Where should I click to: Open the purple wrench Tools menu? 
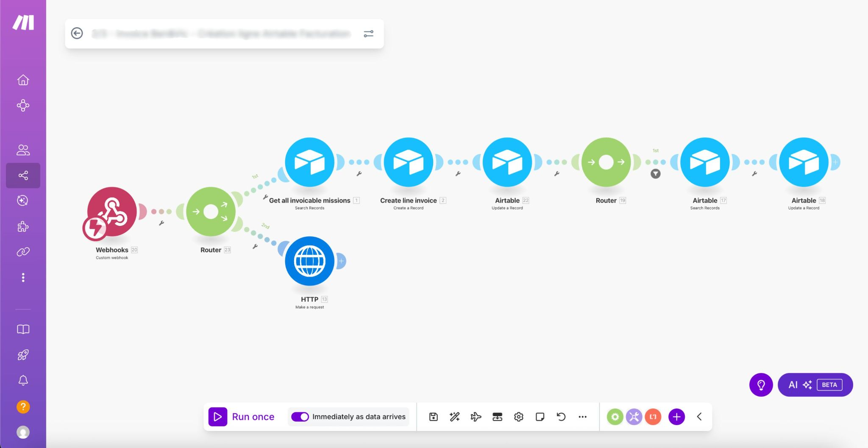pyautogui.click(x=634, y=417)
